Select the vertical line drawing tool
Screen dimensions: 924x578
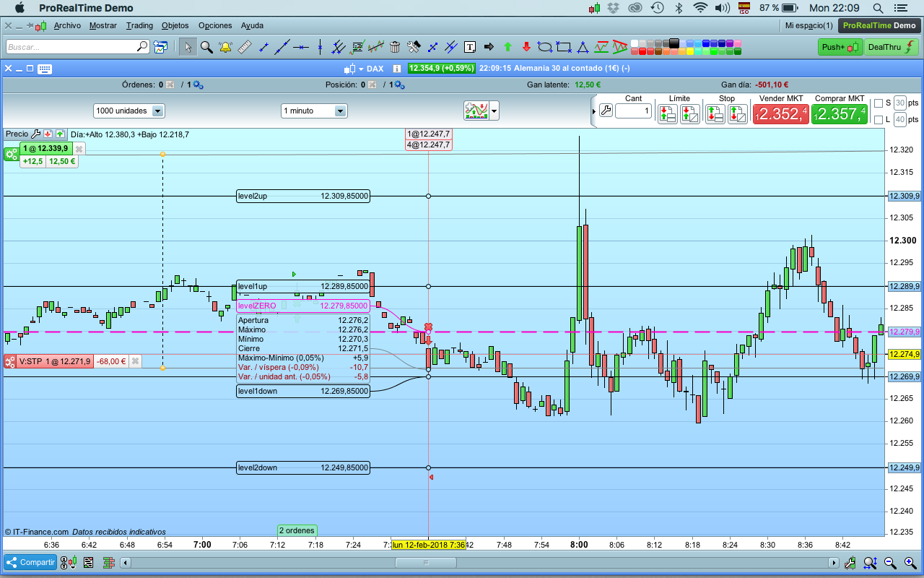click(x=320, y=47)
